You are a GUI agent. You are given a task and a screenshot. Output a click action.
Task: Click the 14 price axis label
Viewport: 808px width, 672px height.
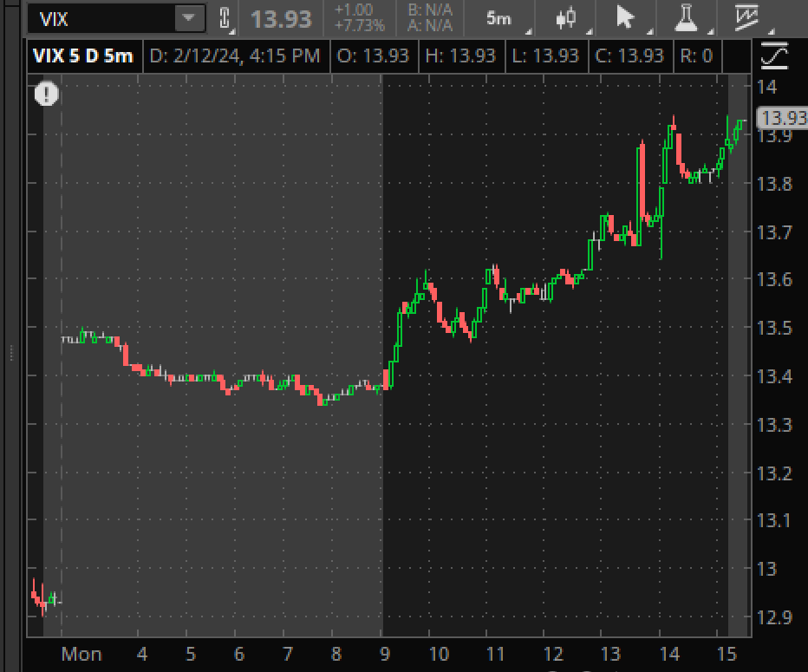tap(766, 87)
